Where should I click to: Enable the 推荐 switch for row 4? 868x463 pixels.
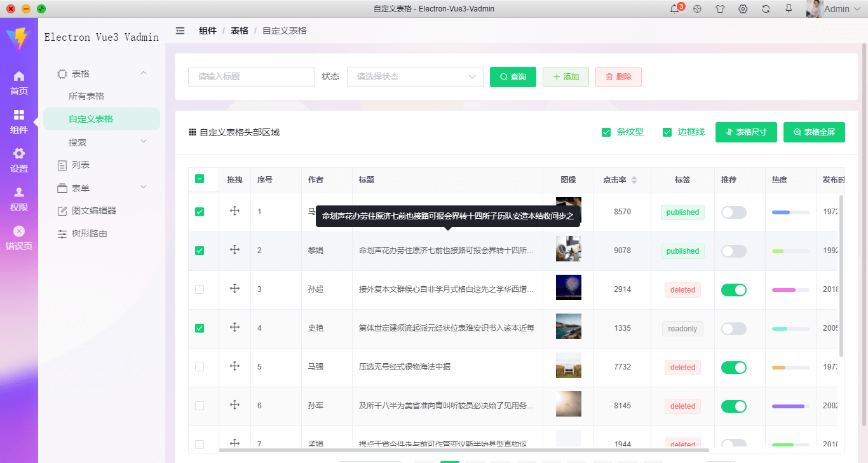coord(733,329)
